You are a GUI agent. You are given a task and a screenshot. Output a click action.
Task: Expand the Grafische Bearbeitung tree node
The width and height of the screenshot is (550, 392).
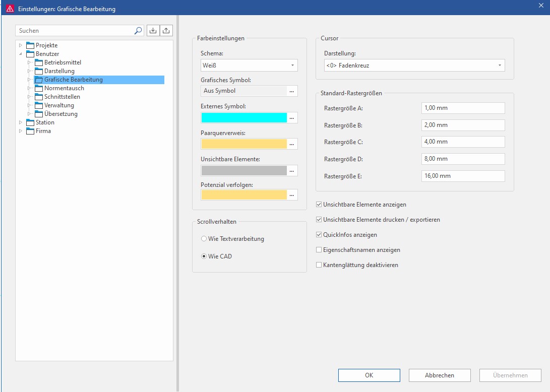(29, 80)
